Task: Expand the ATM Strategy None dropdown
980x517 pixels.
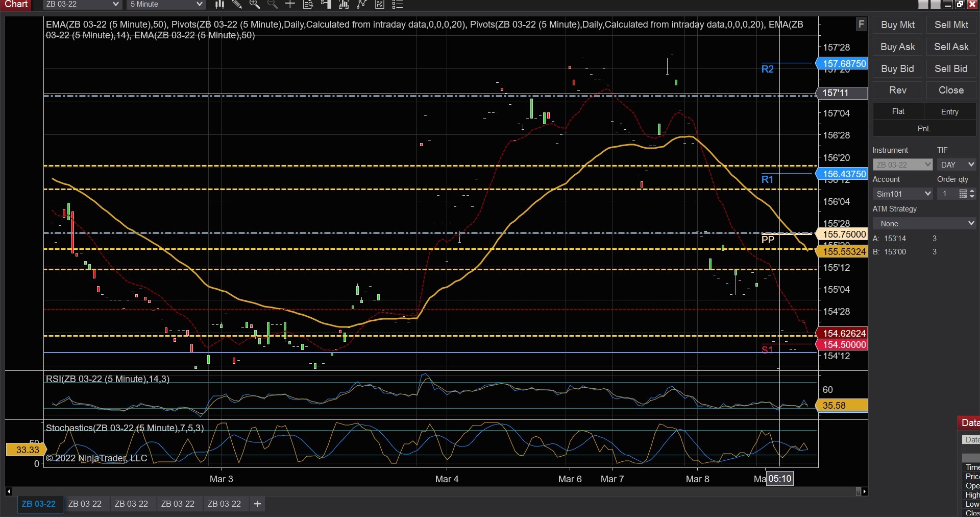Action: coord(924,223)
